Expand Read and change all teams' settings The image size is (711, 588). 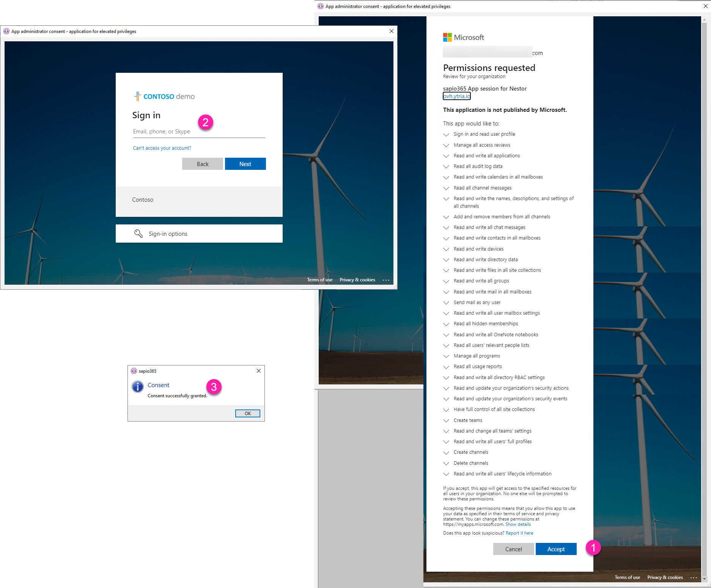tap(446, 431)
